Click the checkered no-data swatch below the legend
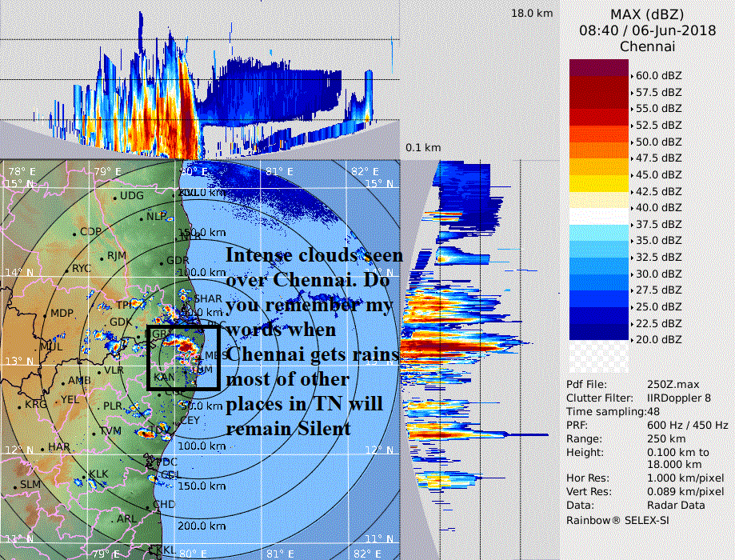This screenshot has width=735, height=560. click(x=598, y=357)
